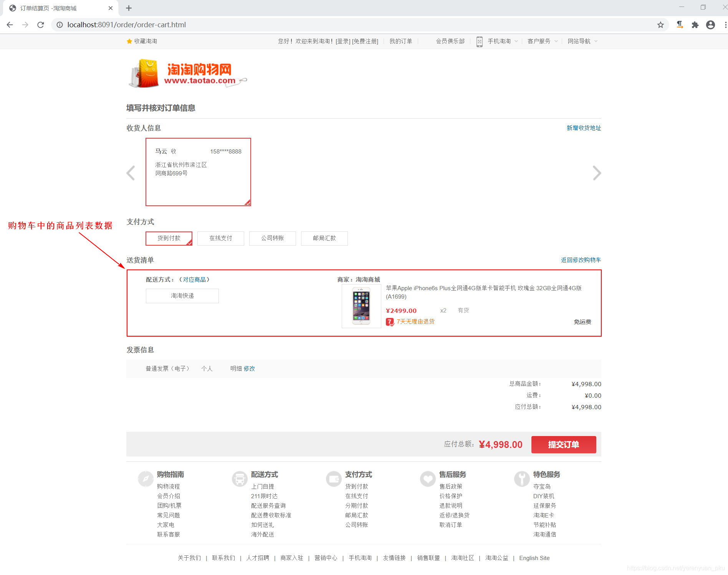Click the iPhone product thumbnail
Viewport: 728px width, 575px height.
pyautogui.click(x=361, y=306)
